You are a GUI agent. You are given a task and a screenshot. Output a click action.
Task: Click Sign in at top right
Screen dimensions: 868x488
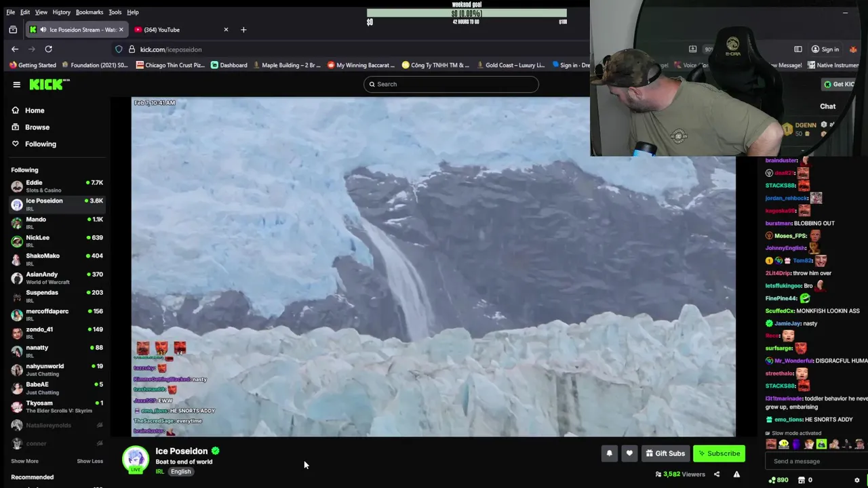click(825, 49)
